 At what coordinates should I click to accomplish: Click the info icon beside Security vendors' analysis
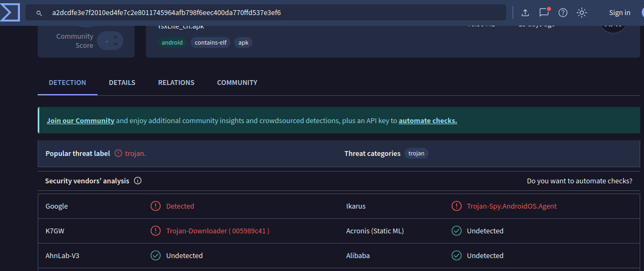(137, 181)
